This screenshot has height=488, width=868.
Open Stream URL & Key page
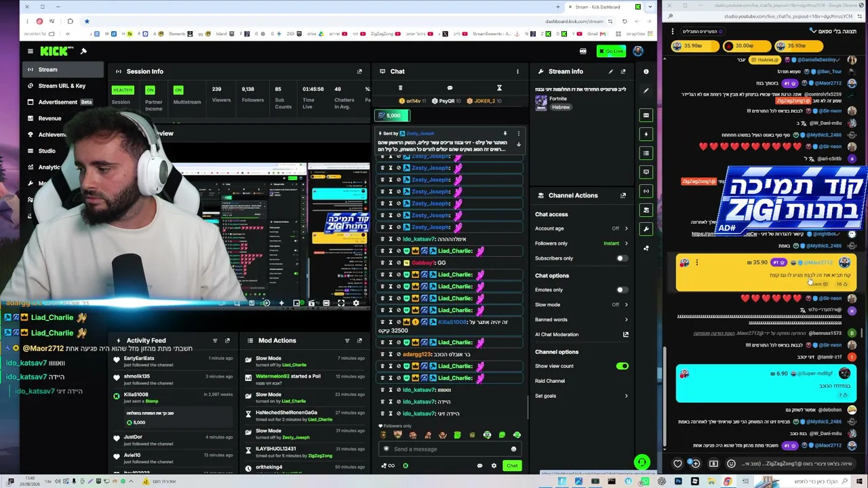point(61,85)
